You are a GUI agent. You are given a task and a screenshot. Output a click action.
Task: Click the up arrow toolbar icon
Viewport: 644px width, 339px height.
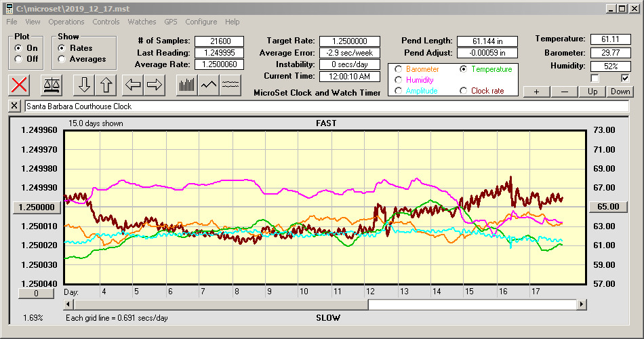click(x=106, y=85)
